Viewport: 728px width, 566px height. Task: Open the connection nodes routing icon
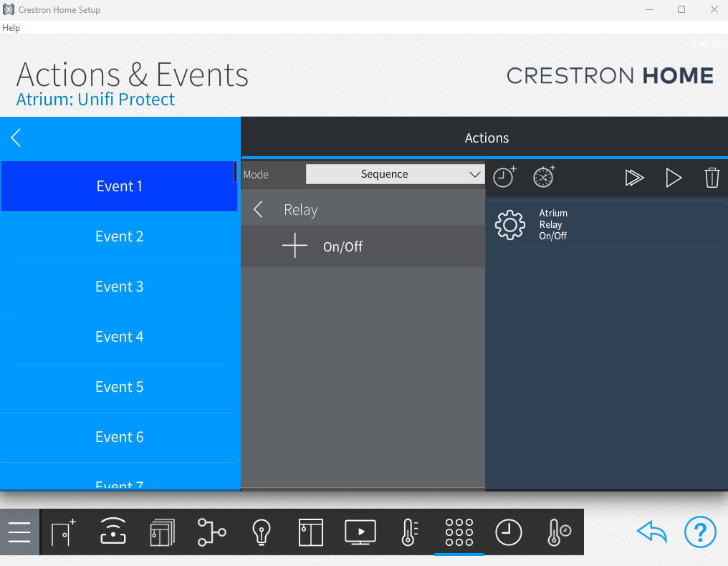coord(211,532)
